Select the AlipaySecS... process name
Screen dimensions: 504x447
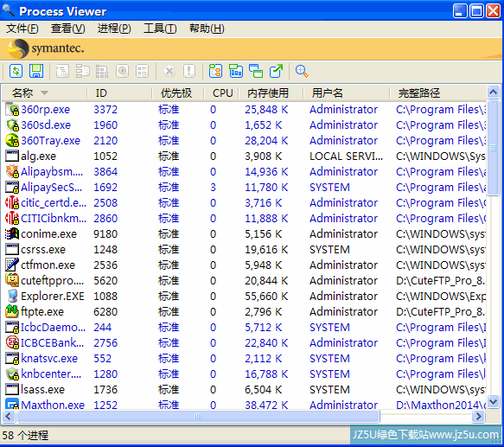click(51, 188)
